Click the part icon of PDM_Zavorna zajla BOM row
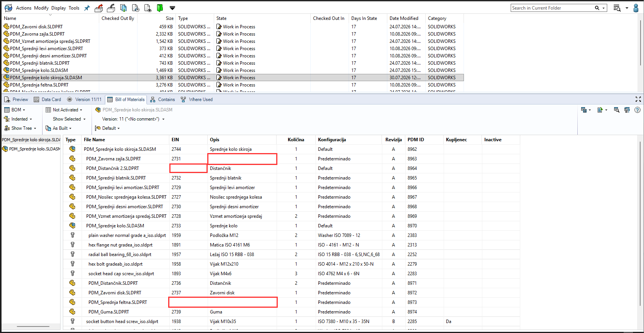 [x=72, y=158]
